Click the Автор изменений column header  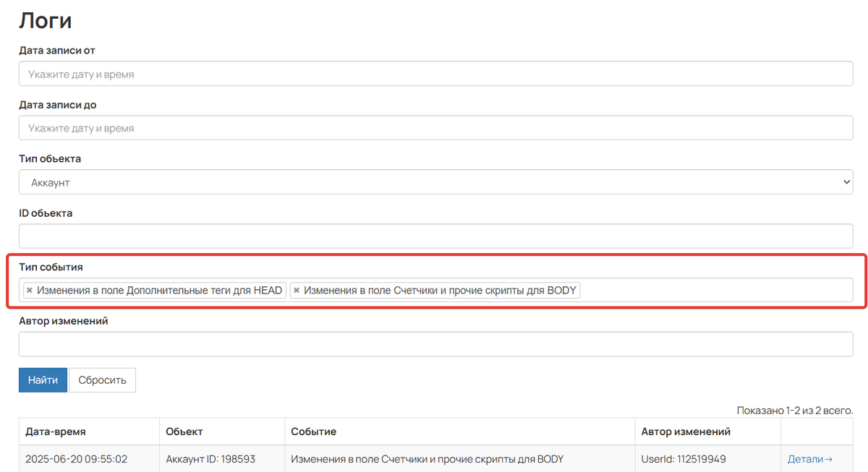coord(686,432)
